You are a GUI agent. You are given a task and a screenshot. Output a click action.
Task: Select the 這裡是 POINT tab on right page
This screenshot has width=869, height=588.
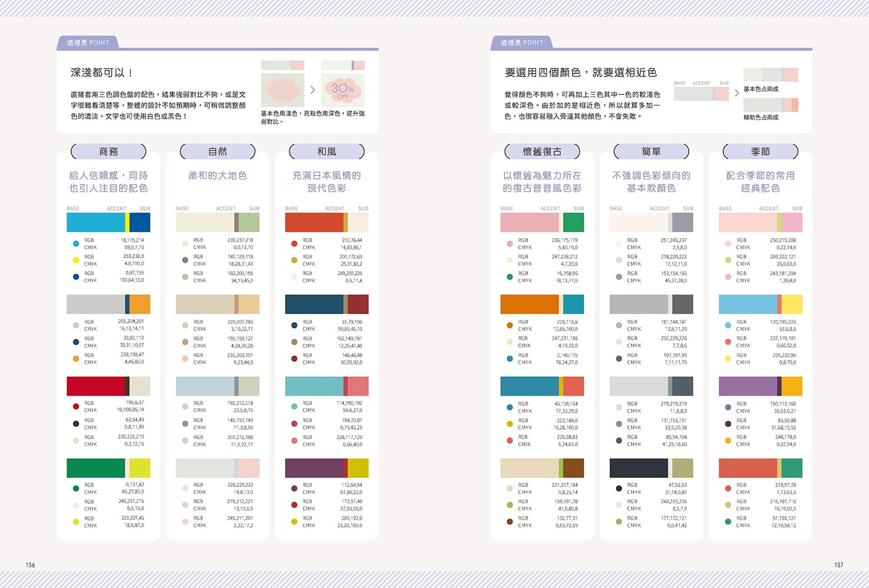522,42
